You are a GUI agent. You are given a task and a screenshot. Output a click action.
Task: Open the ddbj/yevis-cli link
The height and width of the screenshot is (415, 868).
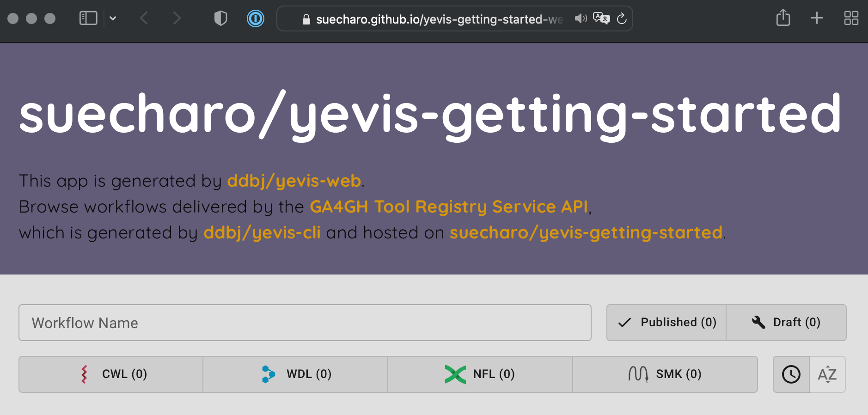point(262,232)
